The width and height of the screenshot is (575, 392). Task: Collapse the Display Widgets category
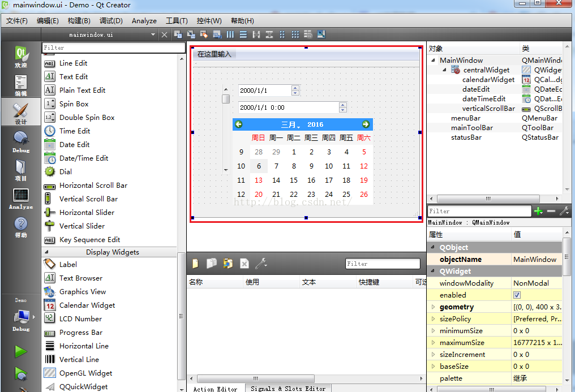[46, 252]
